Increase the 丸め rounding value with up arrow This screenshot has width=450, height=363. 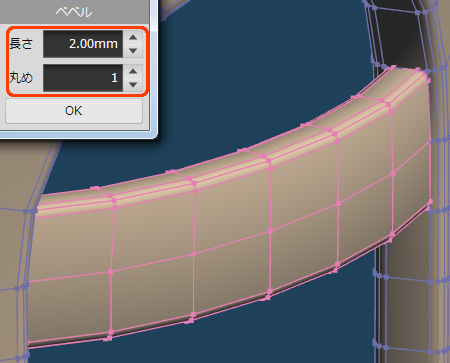(133, 71)
